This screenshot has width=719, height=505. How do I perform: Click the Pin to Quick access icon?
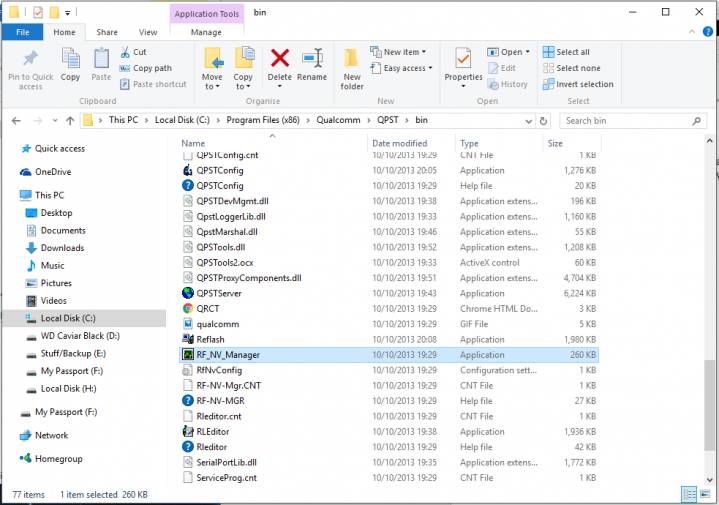(x=30, y=59)
